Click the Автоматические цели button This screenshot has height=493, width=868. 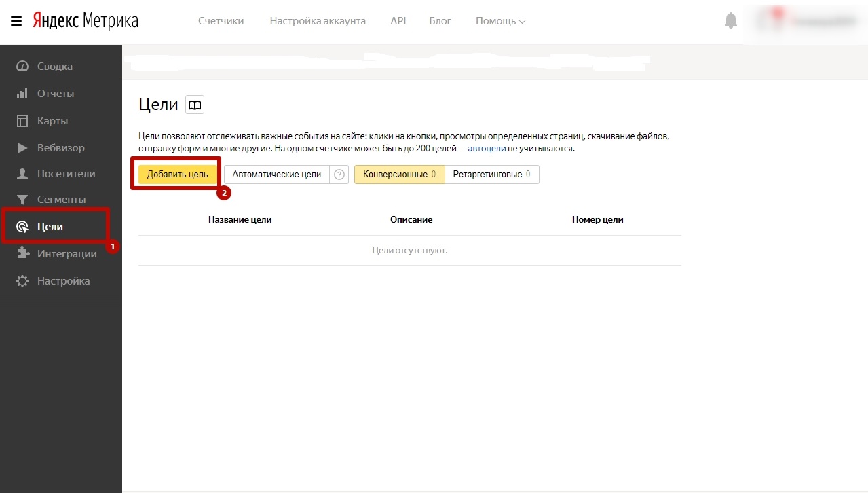(276, 175)
